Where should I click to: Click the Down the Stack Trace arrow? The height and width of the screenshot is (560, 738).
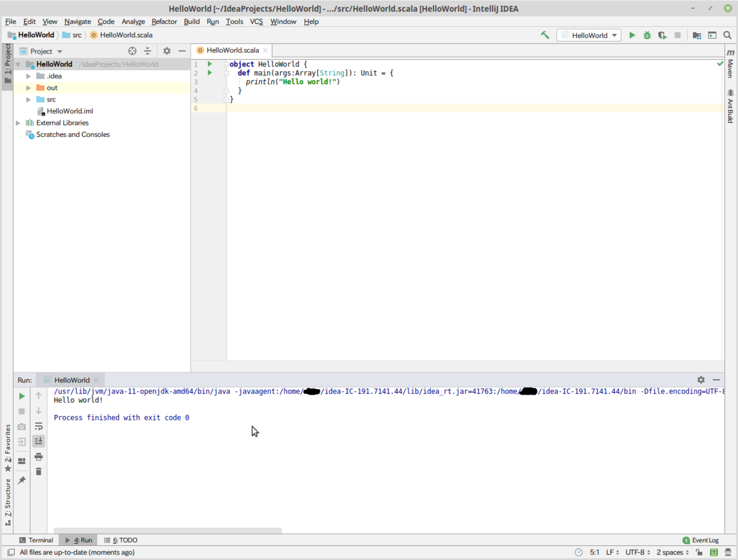(x=39, y=411)
